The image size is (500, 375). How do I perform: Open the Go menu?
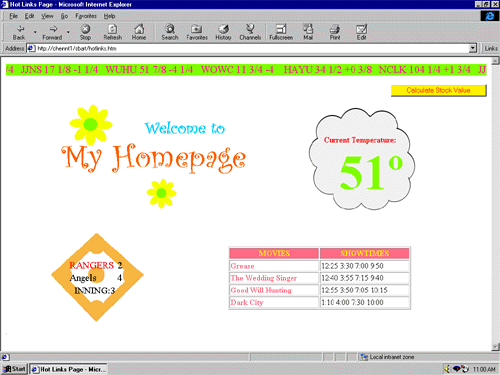(x=64, y=16)
